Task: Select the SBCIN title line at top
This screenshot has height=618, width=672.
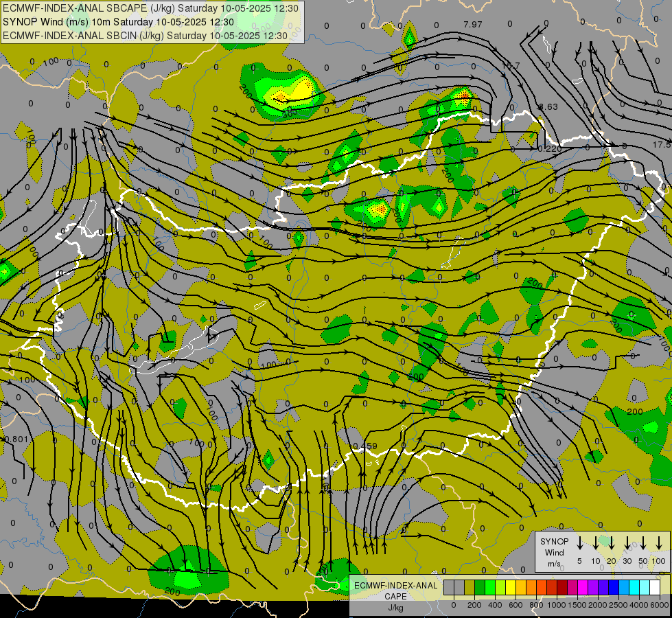Action: (145, 36)
